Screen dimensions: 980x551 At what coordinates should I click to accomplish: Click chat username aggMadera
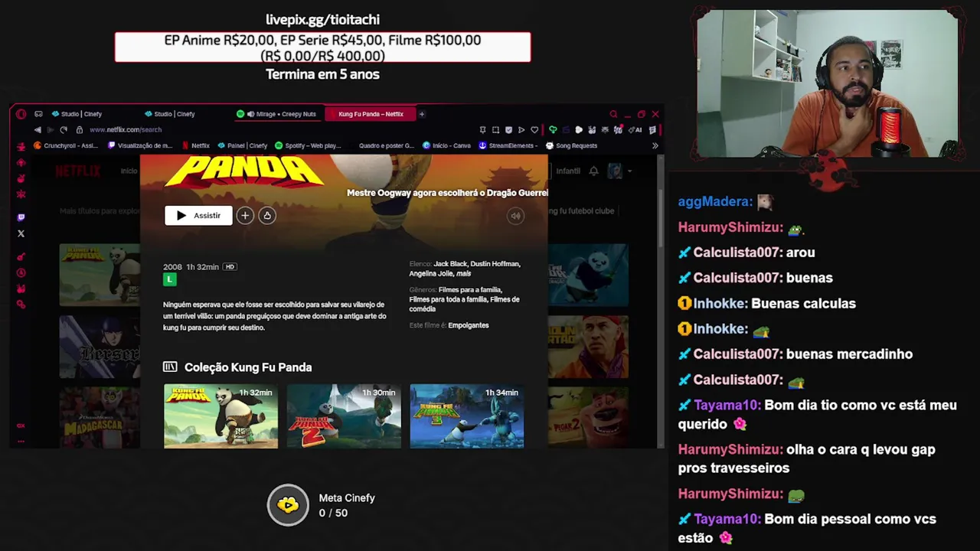715,202
